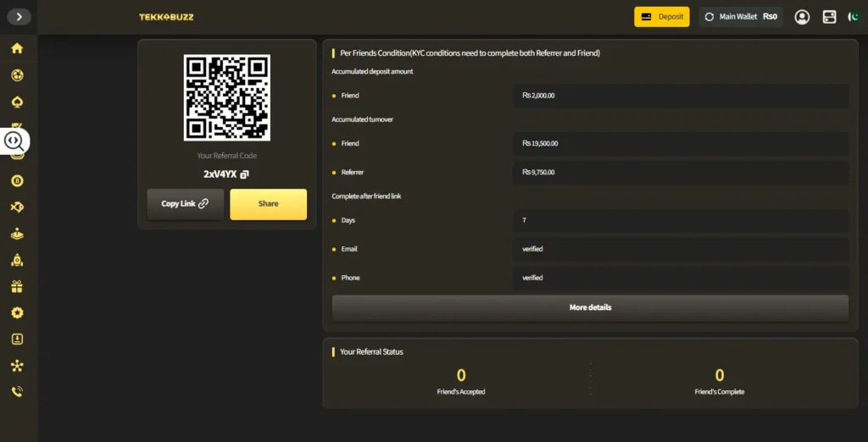Click the Phone verified value
Image resolution: width=868 pixels, height=442 pixels.
coord(532,278)
